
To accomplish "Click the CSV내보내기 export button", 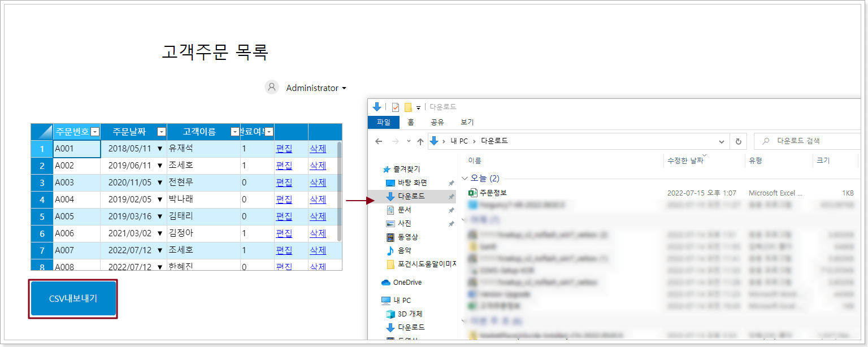I will tap(73, 298).
